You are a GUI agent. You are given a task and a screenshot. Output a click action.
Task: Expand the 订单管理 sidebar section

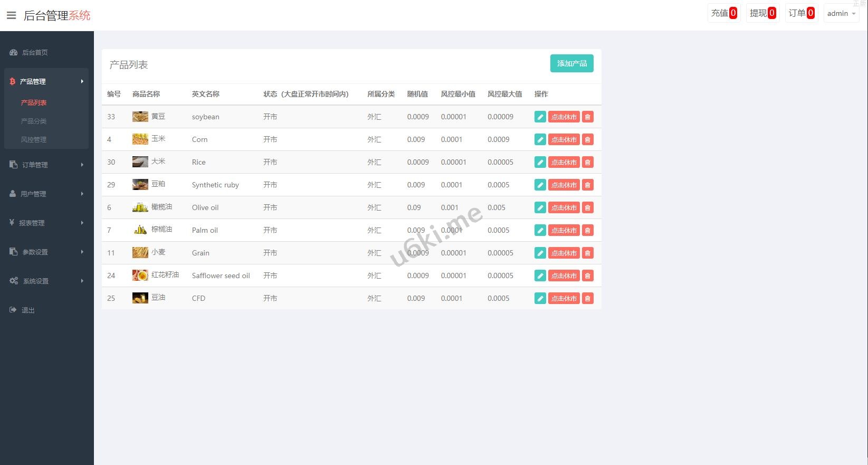[46, 165]
